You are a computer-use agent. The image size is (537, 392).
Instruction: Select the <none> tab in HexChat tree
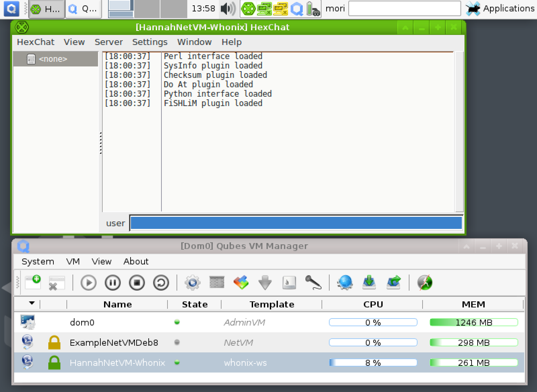(56, 59)
